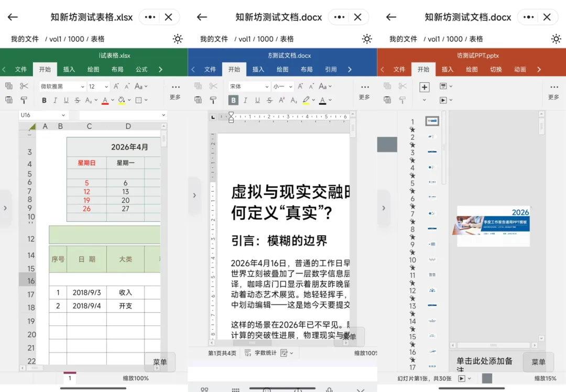Click the Excel formula bar input

pyautogui.click(x=120, y=115)
